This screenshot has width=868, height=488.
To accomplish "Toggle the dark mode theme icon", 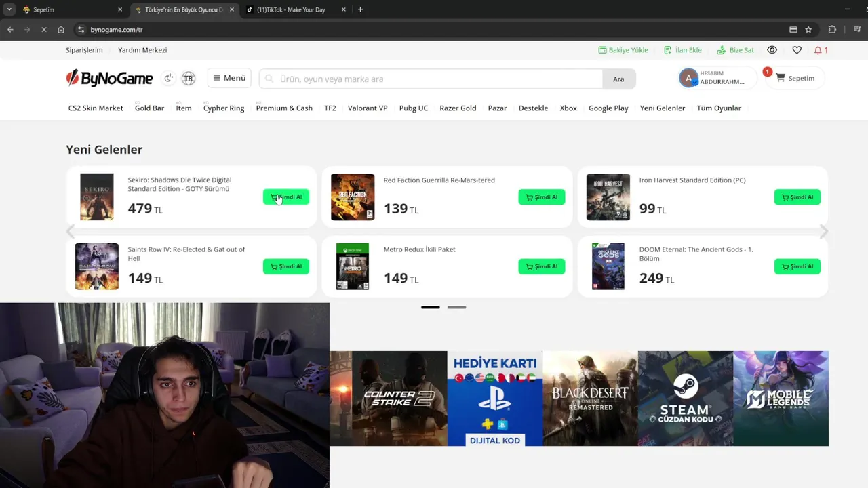I will coord(169,79).
